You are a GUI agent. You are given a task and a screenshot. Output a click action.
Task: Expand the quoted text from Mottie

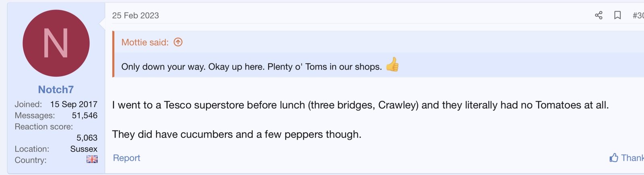tap(252, 67)
